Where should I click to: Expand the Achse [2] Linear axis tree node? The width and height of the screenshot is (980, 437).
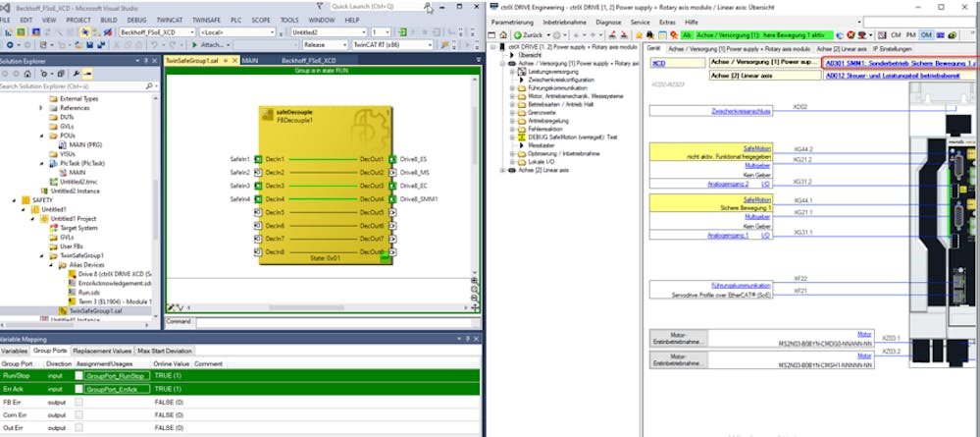pyautogui.click(x=502, y=170)
